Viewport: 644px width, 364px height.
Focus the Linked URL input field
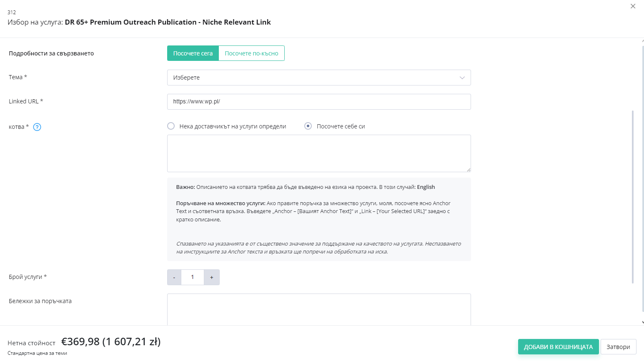pyautogui.click(x=319, y=102)
